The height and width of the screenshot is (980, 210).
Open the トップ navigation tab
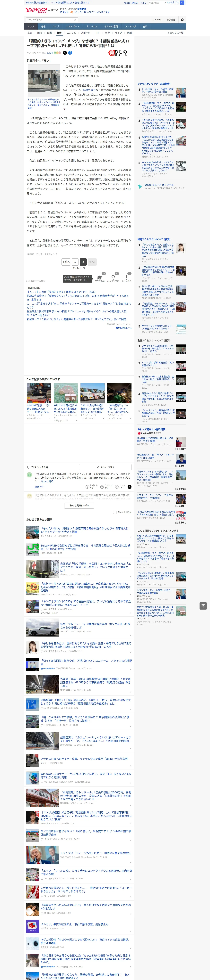coord(31,27)
